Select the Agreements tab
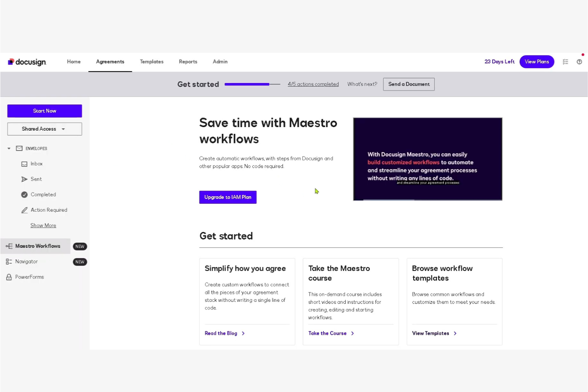This screenshot has height=392, width=588. (110, 62)
